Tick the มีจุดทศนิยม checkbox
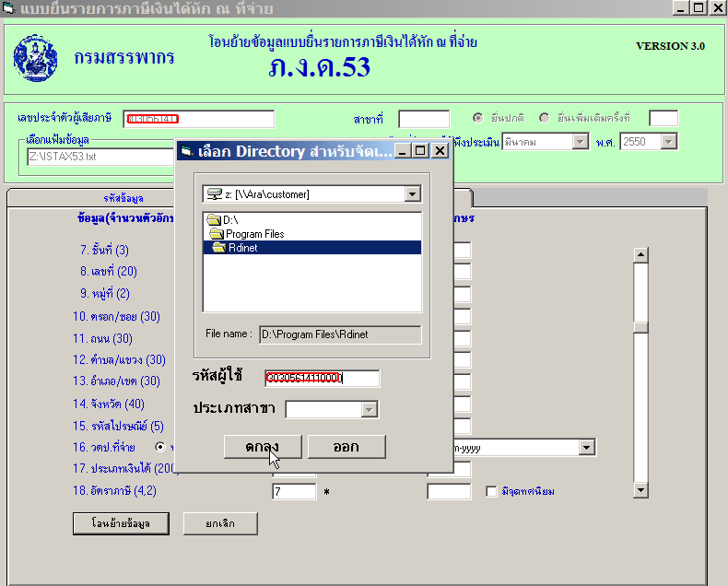Screen dimensions: 728x586 (491, 491)
